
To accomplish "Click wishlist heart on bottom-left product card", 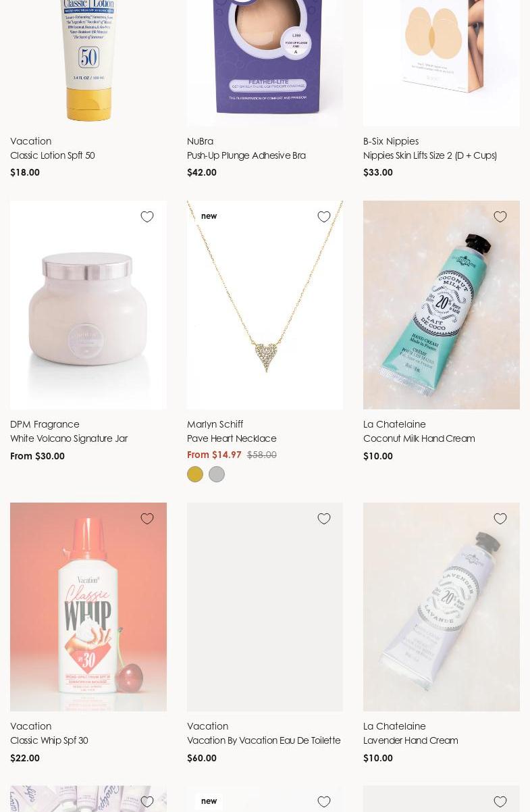I will [147, 802].
